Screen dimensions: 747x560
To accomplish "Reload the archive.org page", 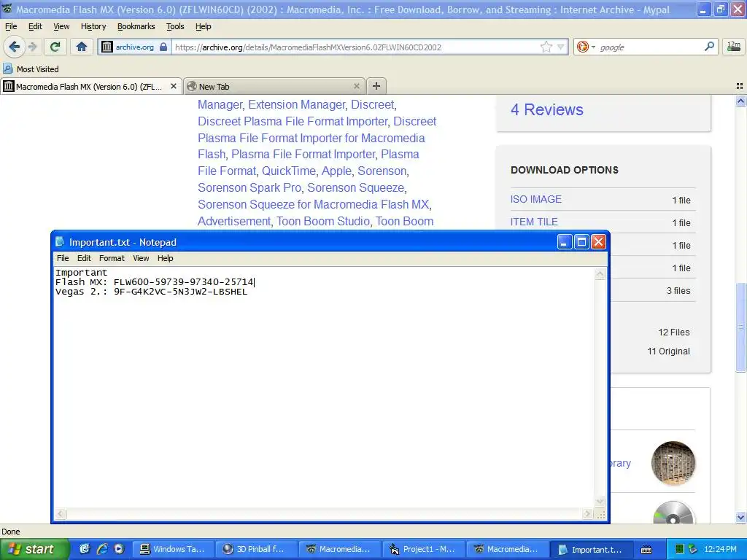I will [55, 47].
